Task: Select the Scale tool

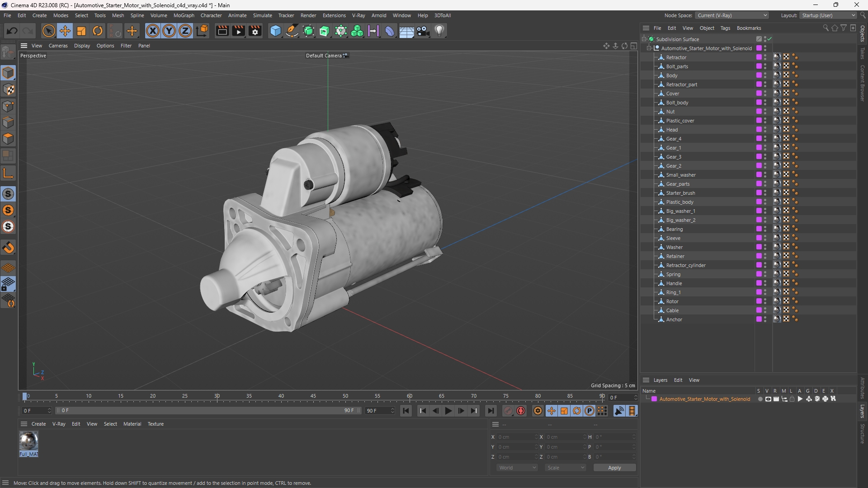Action: click(x=81, y=31)
